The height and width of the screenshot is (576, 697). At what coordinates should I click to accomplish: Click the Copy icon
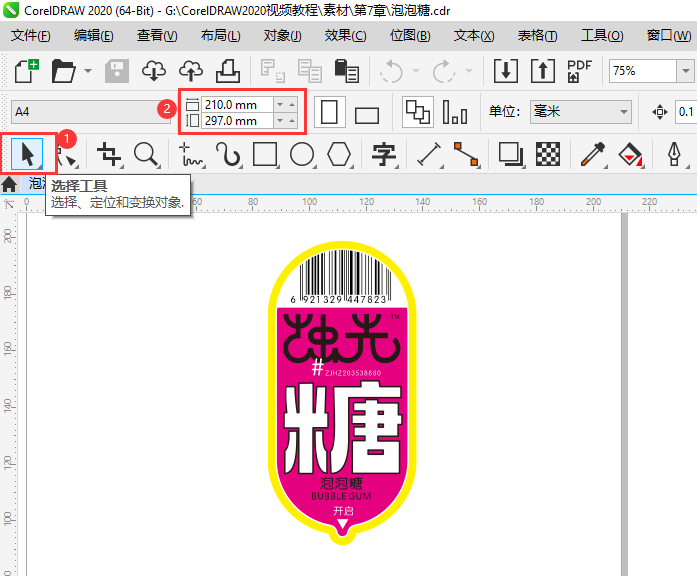(309, 71)
